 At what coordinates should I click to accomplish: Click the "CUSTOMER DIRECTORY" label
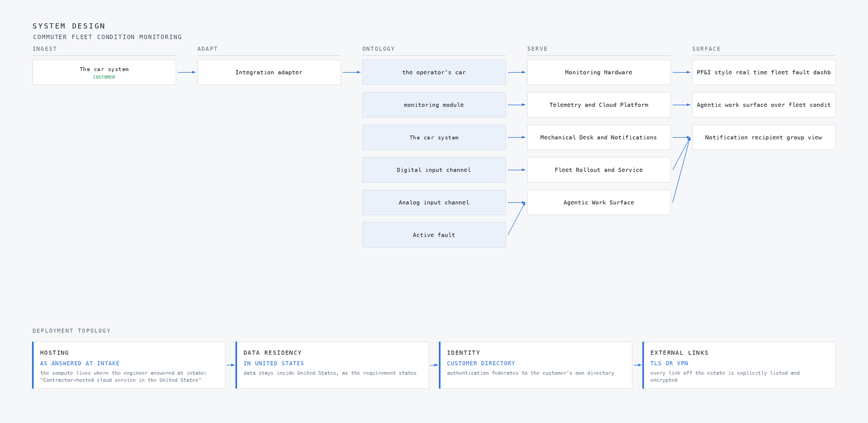coord(481,363)
